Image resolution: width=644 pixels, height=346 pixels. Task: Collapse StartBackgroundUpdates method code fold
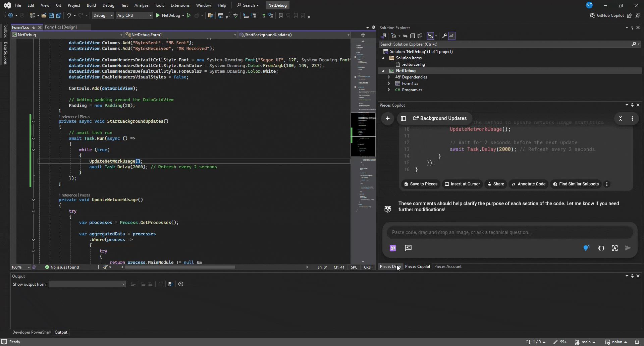tap(33, 121)
